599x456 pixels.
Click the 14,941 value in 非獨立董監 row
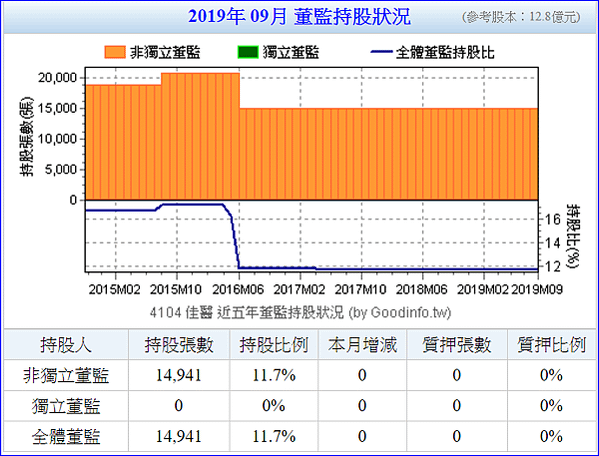[178, 375]
